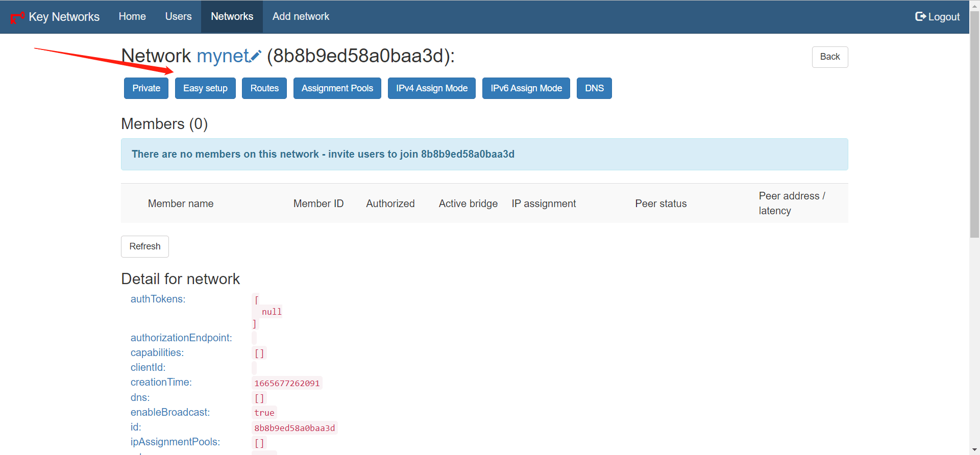Click the Key Networks key logo icon

coord(17,17)
